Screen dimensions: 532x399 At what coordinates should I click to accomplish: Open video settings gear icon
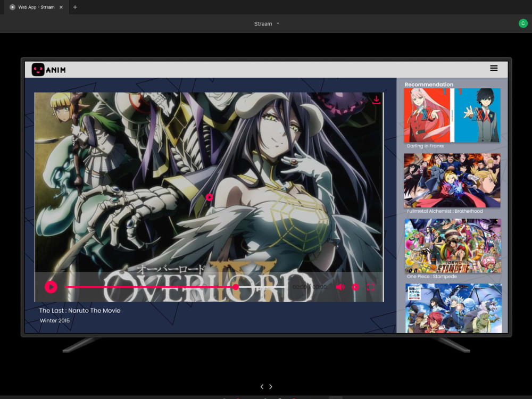pyautogui.click(x=355, y=287)
